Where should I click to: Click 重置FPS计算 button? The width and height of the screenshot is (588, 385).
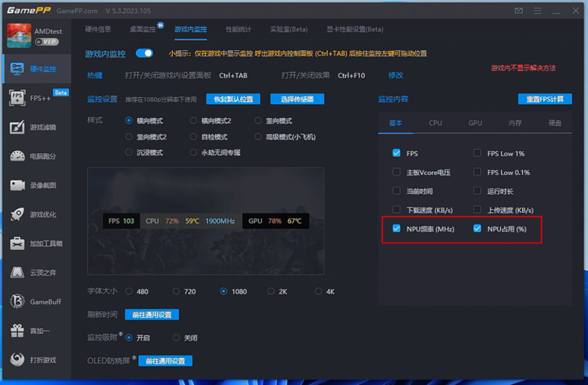545,99
